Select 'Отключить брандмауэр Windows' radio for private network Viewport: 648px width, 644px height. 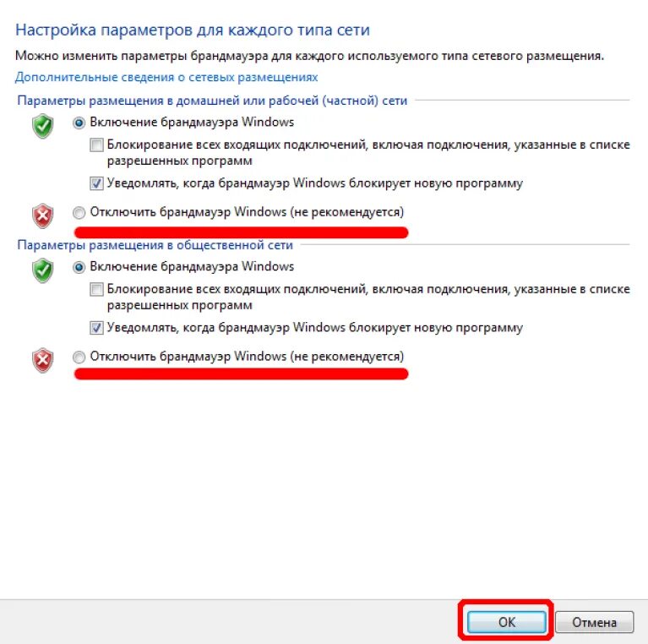(x=79, y=212)
